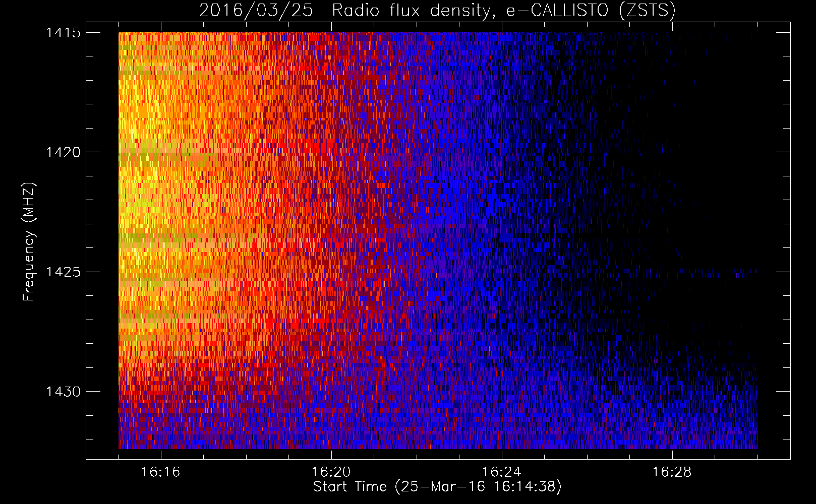The image size is (816, 504).
Task: Select the 1415 frequency axis label
Action: coord(63,33)
